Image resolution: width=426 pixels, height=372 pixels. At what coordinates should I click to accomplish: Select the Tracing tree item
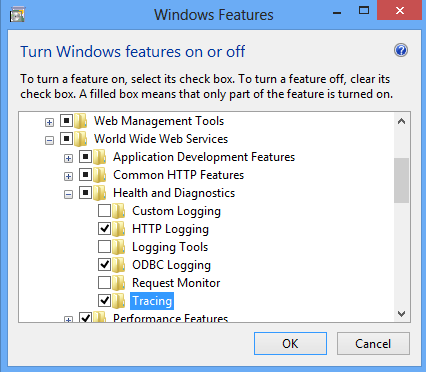point(152,301)
